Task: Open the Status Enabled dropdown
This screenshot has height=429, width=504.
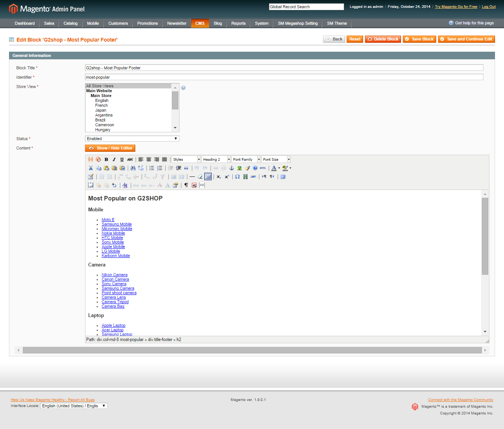Action: [132, 139]
